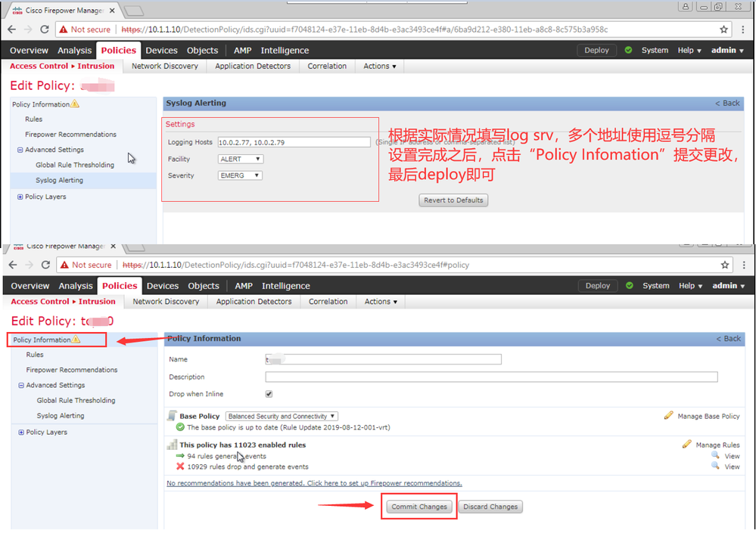Click the green health status icon in the Syslog Alerting window

point(628,50)
